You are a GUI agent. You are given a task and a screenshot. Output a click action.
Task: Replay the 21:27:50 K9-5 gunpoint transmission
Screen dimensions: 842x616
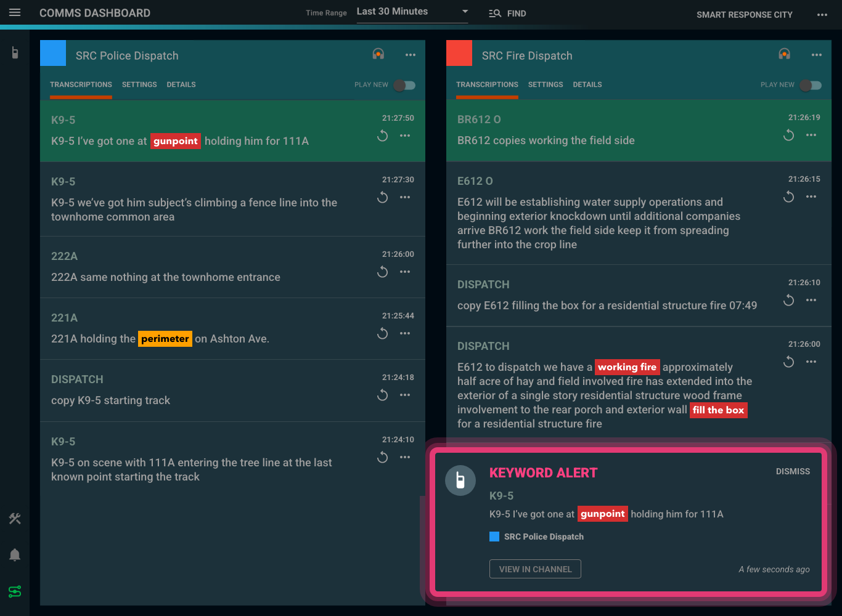383,136
